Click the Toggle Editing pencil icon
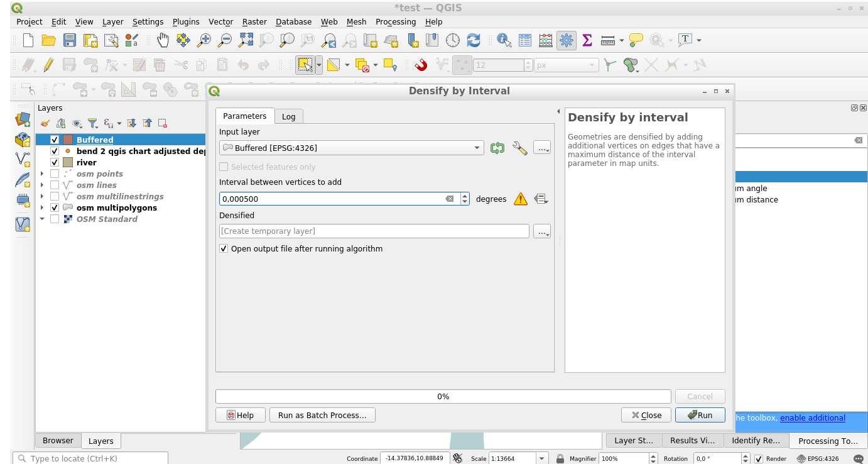Viewport: 868px width, 464px height. pos(49,65)
